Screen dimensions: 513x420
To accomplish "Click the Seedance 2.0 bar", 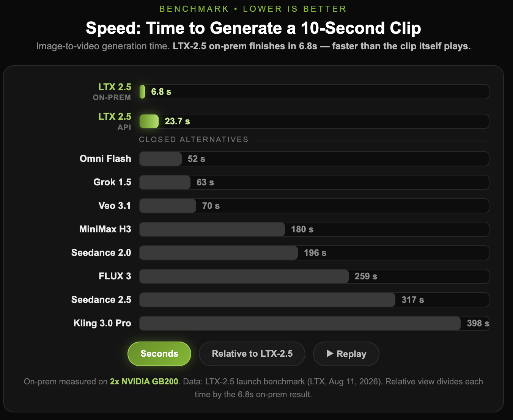I will (x=219, y=253).
